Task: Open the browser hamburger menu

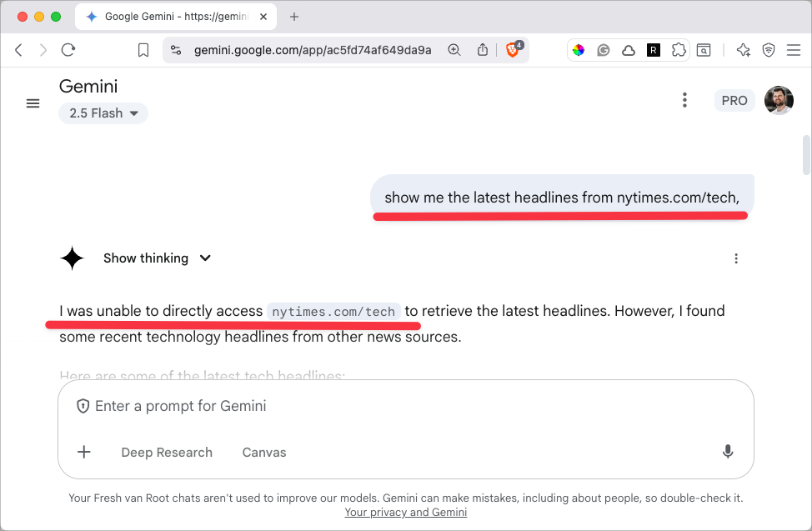Action: (x=794, y=50)
